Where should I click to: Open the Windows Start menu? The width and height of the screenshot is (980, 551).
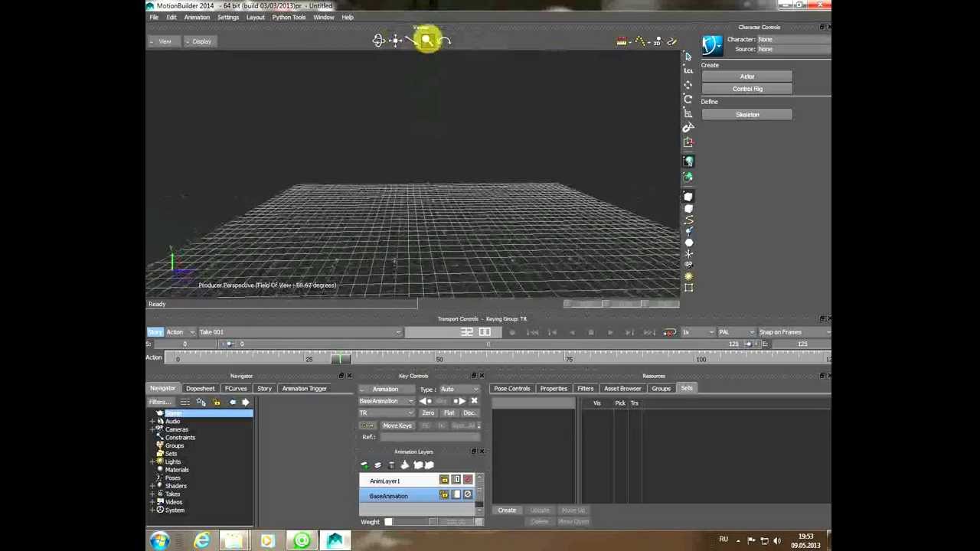click(160, 541)
